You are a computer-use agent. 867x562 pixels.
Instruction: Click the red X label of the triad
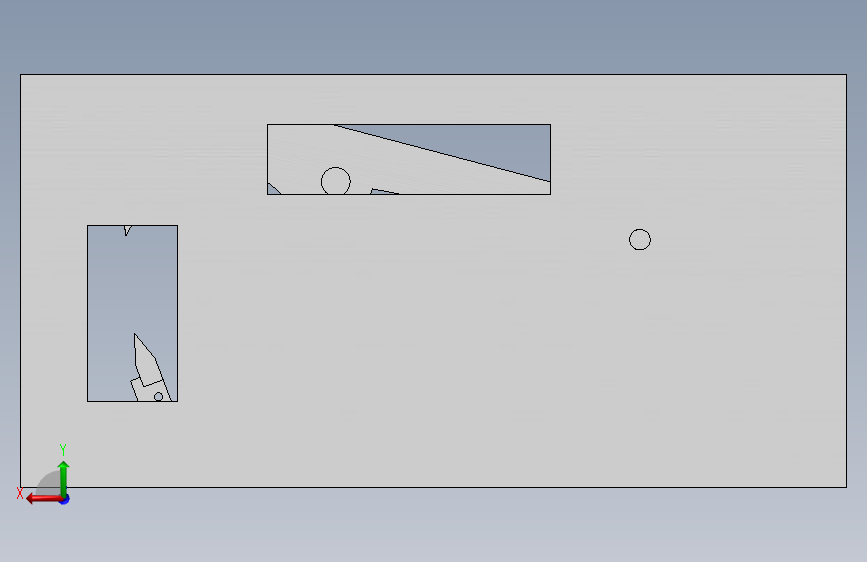coord(20,493)
